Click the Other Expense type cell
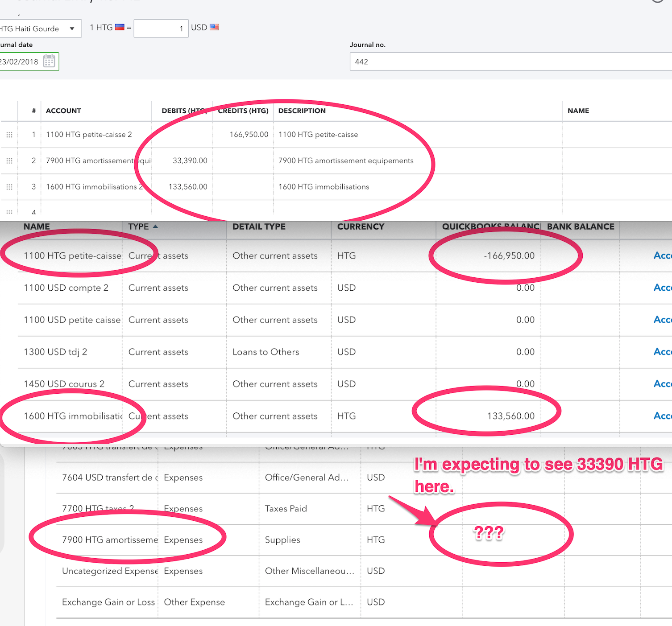 coord(195,602)
